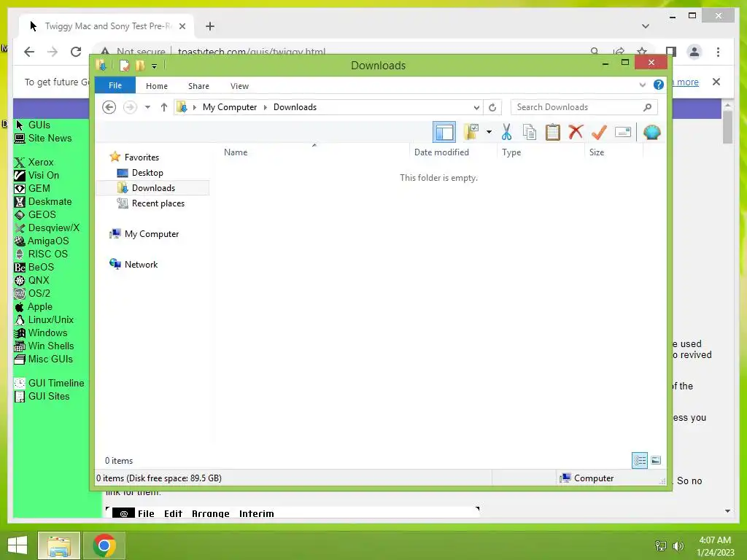The image size is (747, 560).
Task: Click New Folder icon in quick access toolbar
Action: (x=140, y=66)
